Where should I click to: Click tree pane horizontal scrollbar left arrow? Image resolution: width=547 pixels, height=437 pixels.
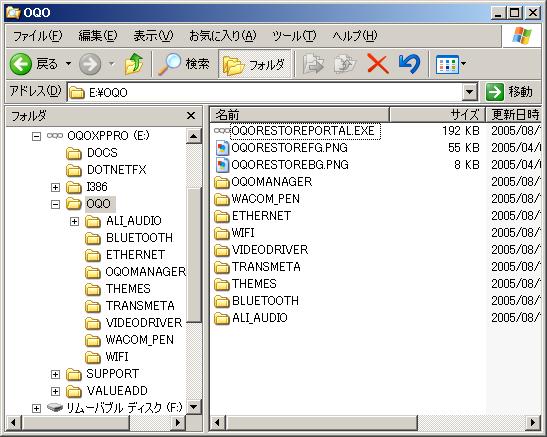click(14, 423)
